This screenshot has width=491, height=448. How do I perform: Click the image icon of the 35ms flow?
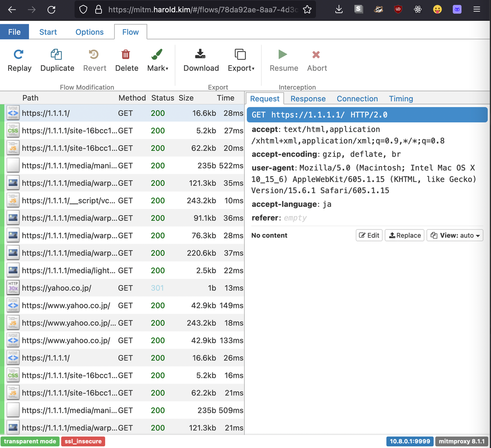coord(13,183)
